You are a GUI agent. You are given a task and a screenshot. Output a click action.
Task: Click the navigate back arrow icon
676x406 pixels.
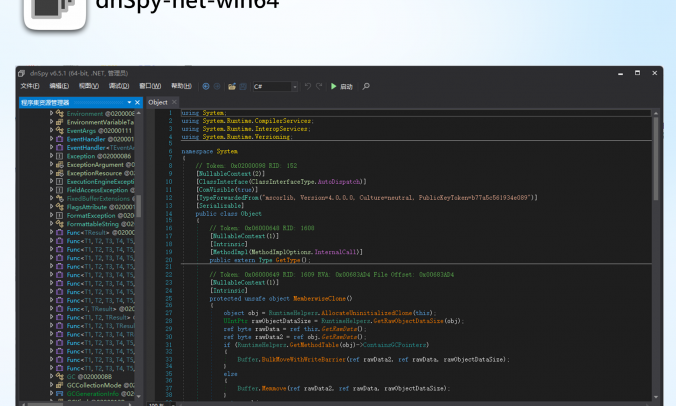click(x=205, y=87)
